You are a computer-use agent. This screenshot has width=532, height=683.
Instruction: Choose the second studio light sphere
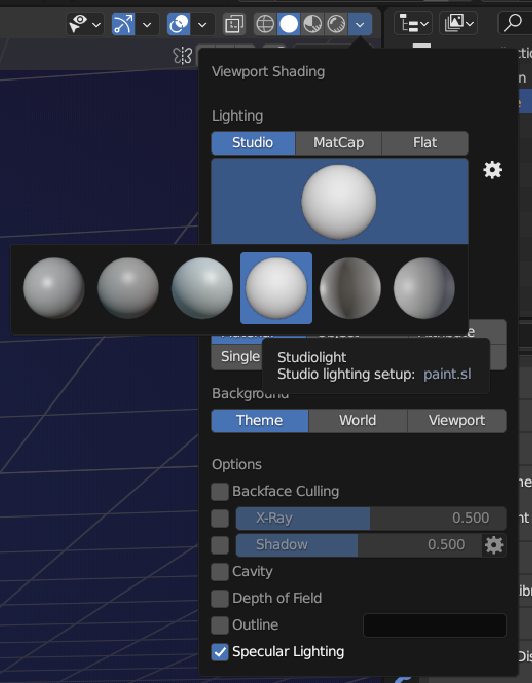pyautogui.click(x=128, y=288)
